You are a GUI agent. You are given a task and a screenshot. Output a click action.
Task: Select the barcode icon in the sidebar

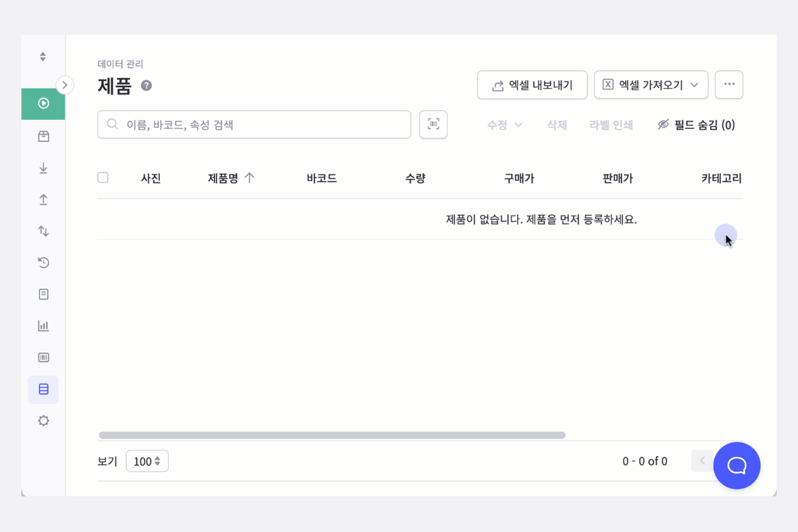click(x=43, y=357)
